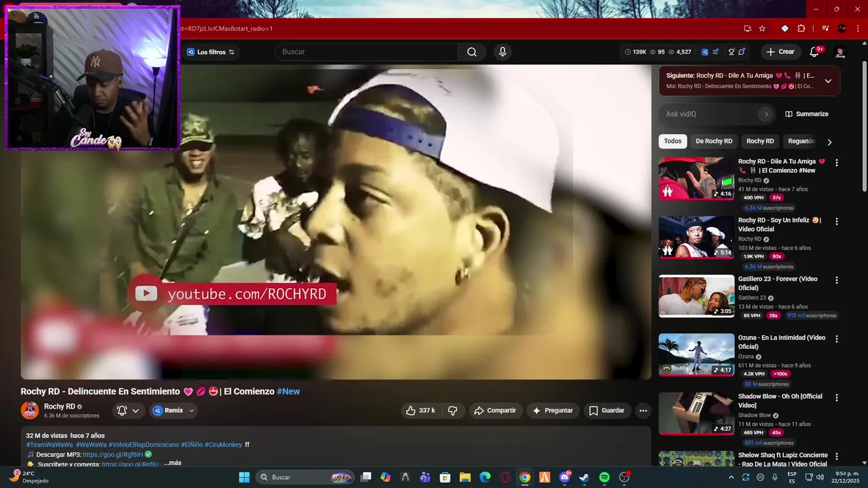868x488 pixels.
Task: Open Ozuna En La Intimidad thumbnail
Action: [x=696, y=354]
